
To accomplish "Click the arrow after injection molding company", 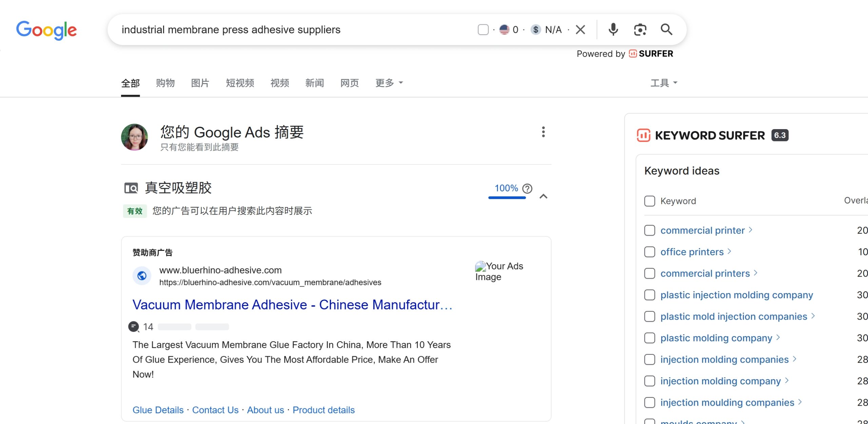I will pyautogui.click(x=787, y=380).
